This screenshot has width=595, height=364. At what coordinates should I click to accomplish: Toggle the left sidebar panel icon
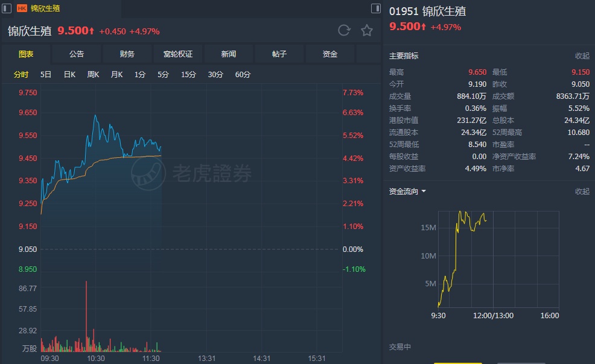coord(6,8)
